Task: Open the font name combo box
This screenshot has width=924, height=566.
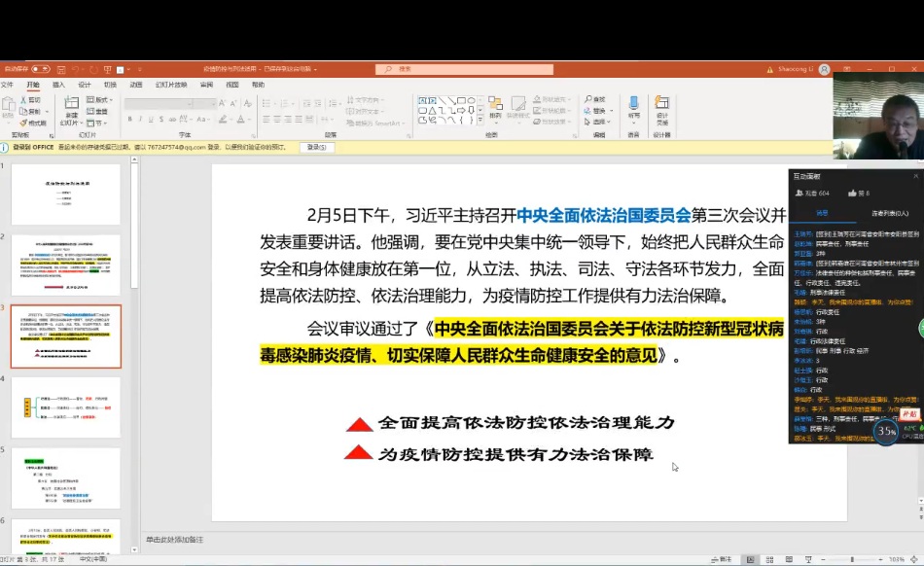Action: 159,104
